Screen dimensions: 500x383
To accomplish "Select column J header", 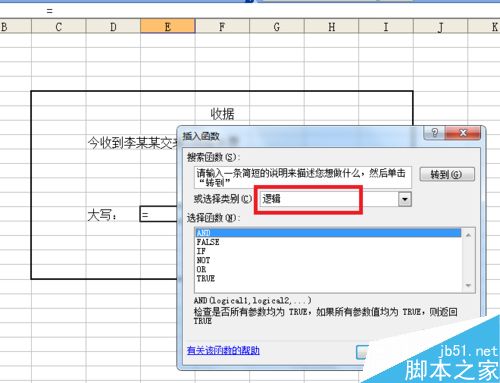I will [x=441, y=26].
